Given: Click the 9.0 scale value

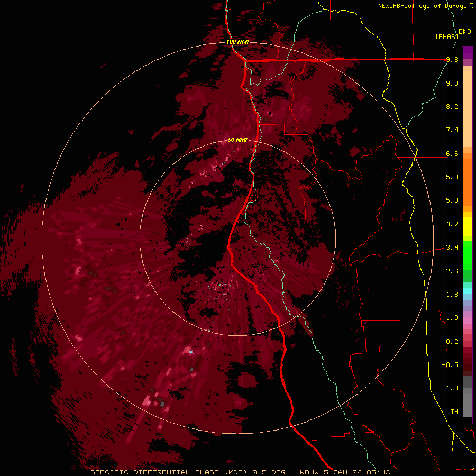Looking at the screenshot, I should point(452,83).
